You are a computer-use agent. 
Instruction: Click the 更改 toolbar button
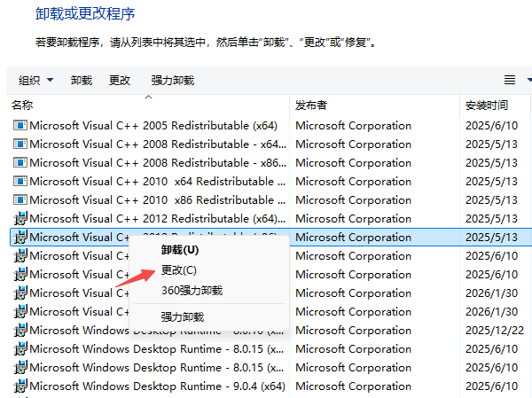point(120,81)
